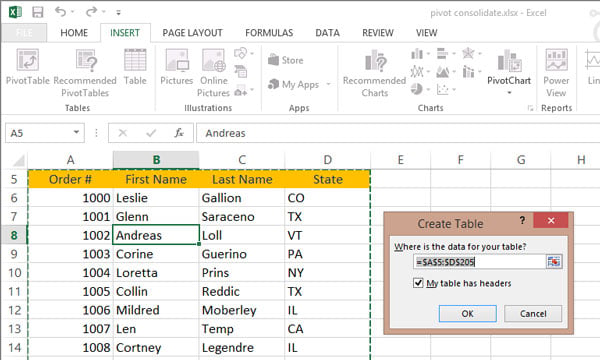Open the Charts dialog launcher

530,108
